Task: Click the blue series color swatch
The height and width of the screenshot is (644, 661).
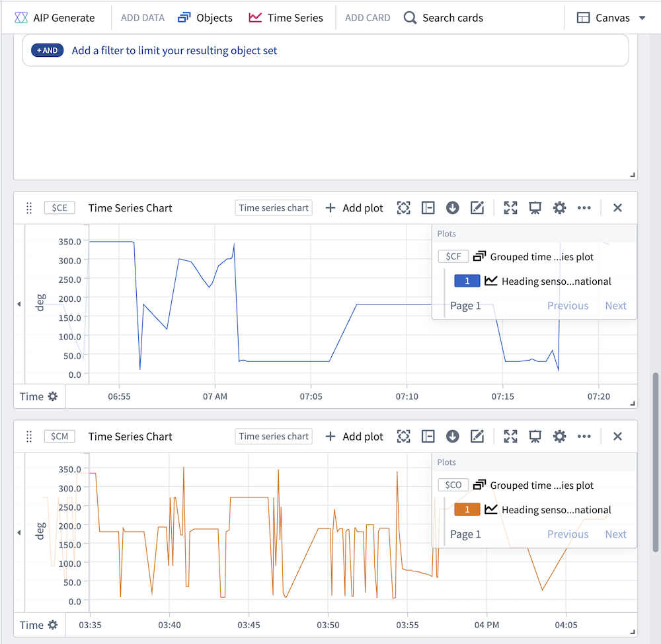Action: pyautogui.click(x=467, y=281)
